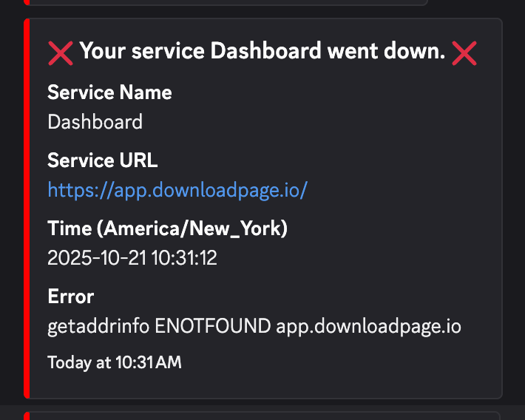Click the red accent bar of the embed below
Viewport: 525px width, 420px height.
coord(27,416)
